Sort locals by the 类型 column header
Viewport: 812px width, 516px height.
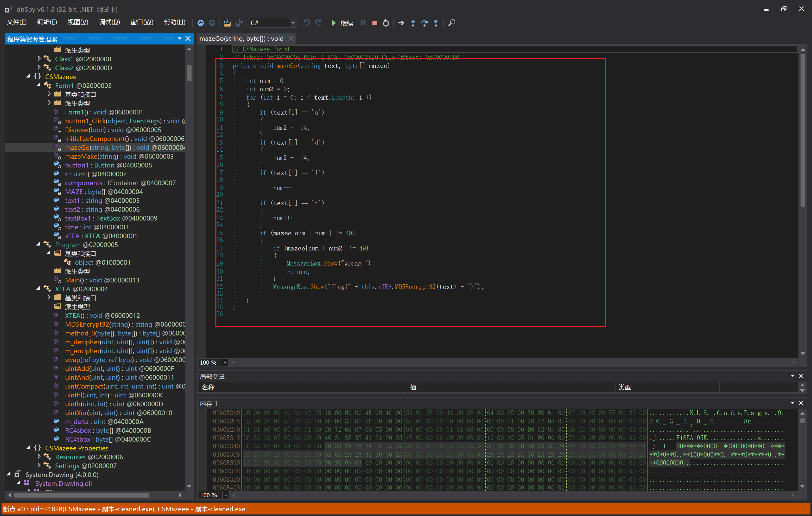(667, 387)
